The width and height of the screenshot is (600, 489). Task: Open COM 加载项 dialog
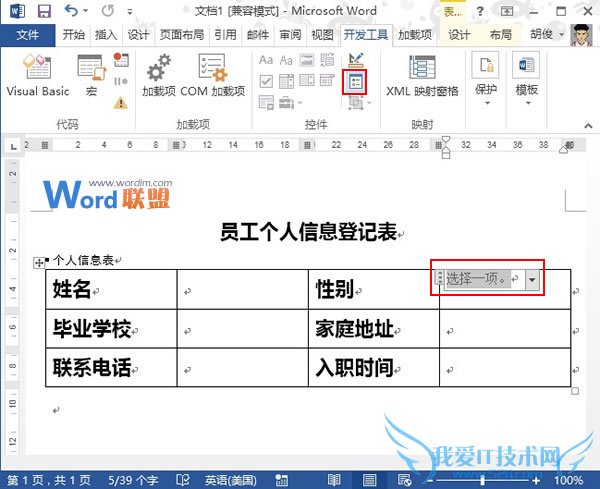[212, 75]
